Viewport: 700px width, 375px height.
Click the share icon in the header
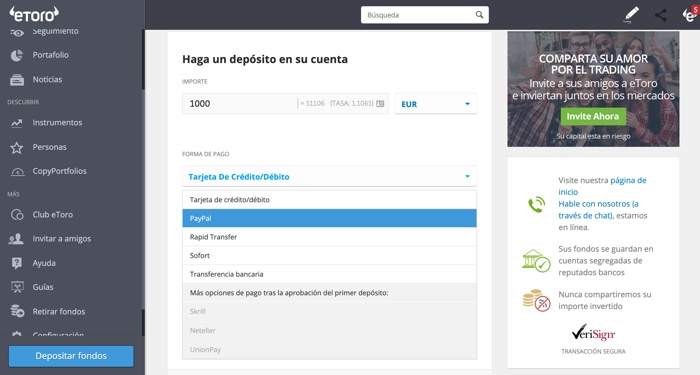(x=661, y=15)
